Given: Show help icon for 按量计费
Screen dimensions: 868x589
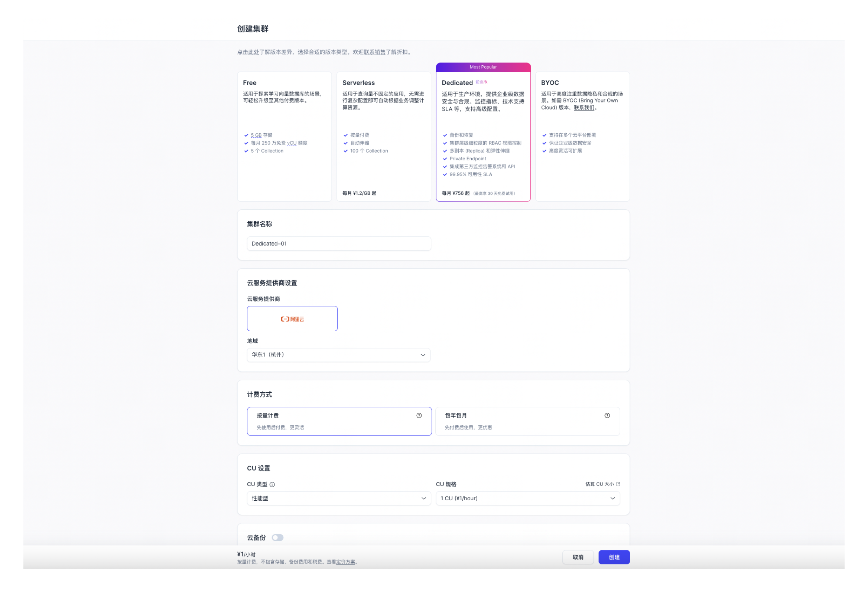Looking at the screenshot, I should pos(419,416).
